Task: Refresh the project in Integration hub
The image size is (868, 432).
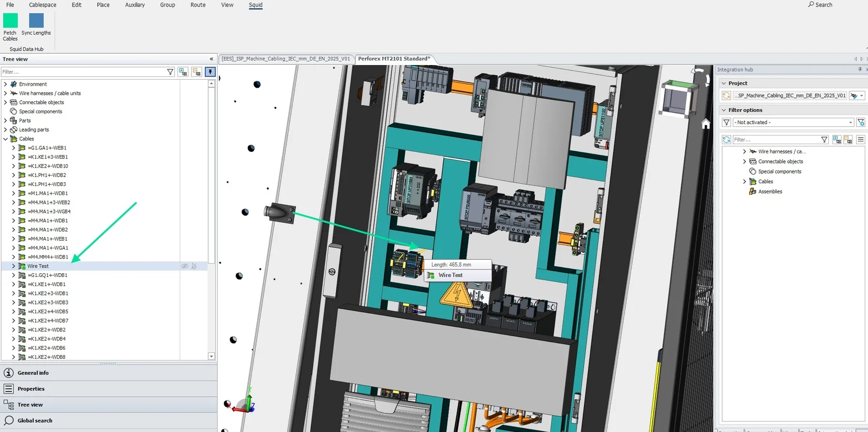Action: [726, 95]
